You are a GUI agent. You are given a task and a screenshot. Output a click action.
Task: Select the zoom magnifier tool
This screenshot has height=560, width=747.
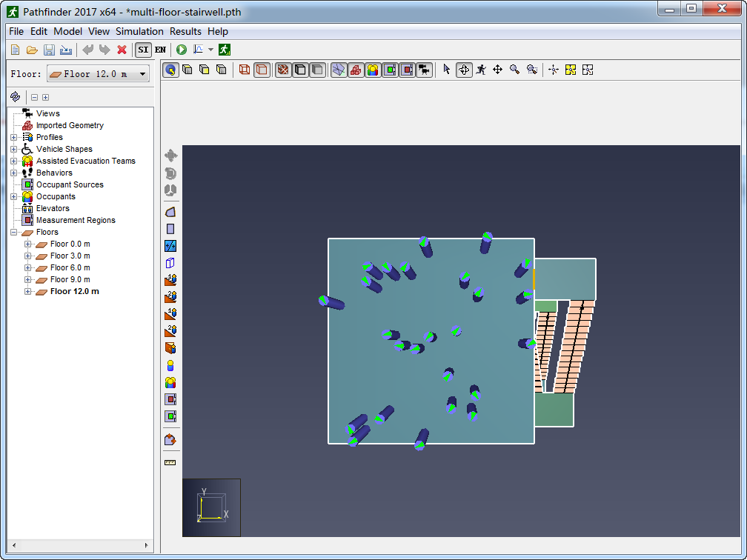(514, 70)
